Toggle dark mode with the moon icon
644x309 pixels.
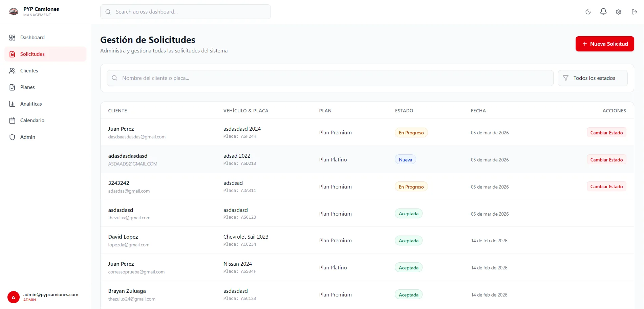[588, 12]
